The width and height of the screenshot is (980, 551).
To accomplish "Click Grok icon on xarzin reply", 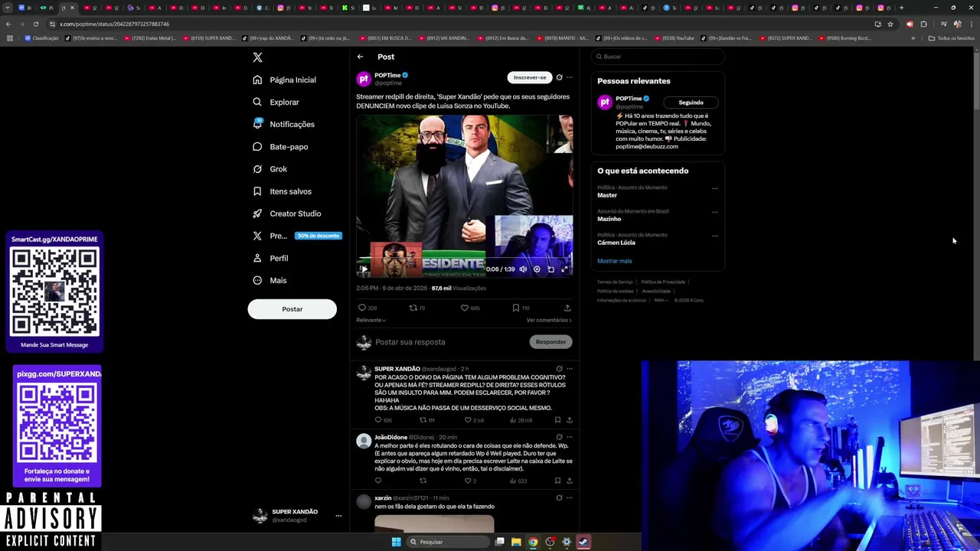I will point(559,498).
